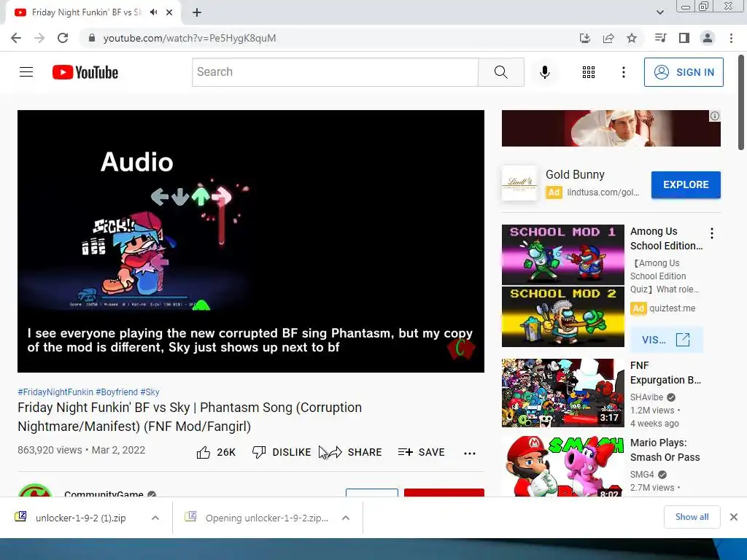Expand options for Opening unlocker-1-9-2.zip

(x=346, y=518)
